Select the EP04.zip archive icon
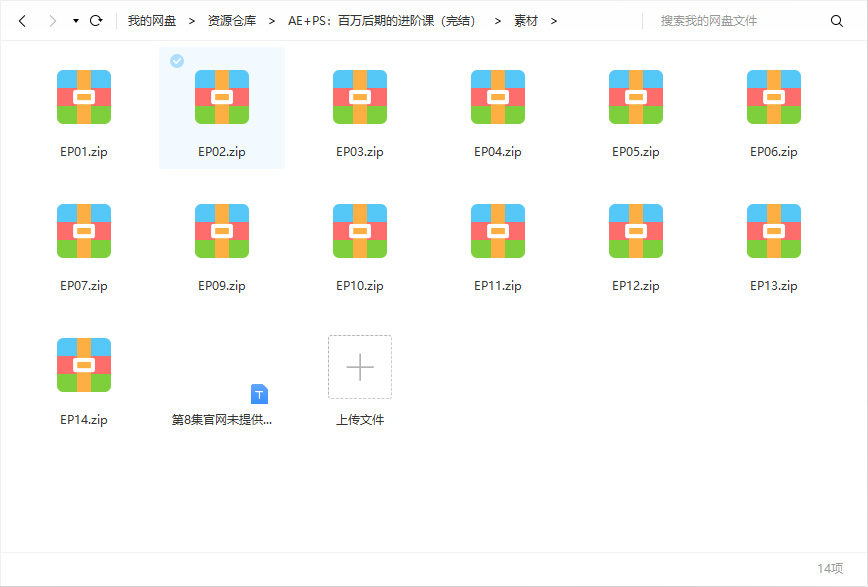This screenshot has height=587, width=868. [498, 97]
